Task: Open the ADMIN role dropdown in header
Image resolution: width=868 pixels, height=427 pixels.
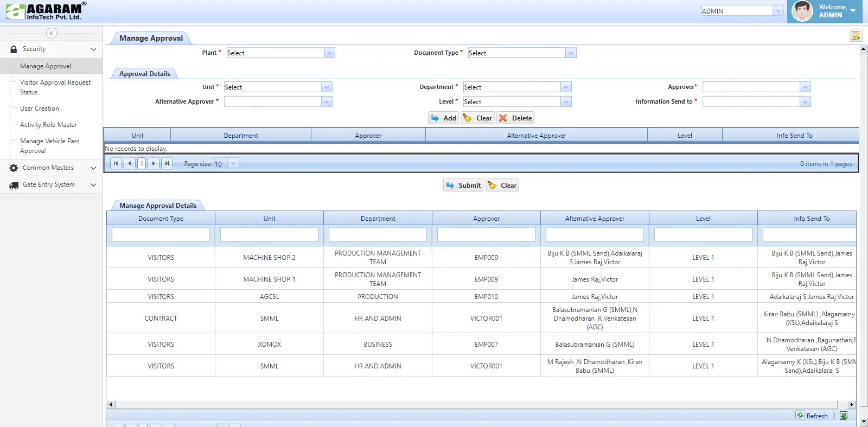Action: [x=778, y=11]
